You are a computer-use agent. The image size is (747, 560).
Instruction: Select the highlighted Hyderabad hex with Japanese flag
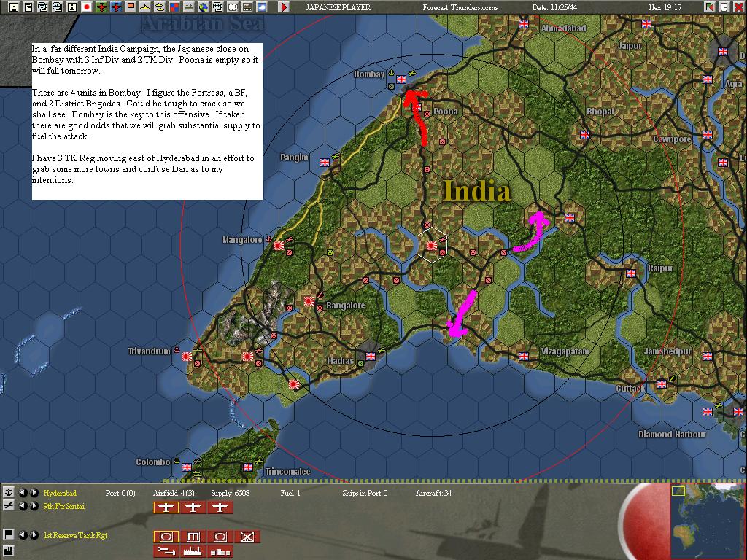pos(432,245)
